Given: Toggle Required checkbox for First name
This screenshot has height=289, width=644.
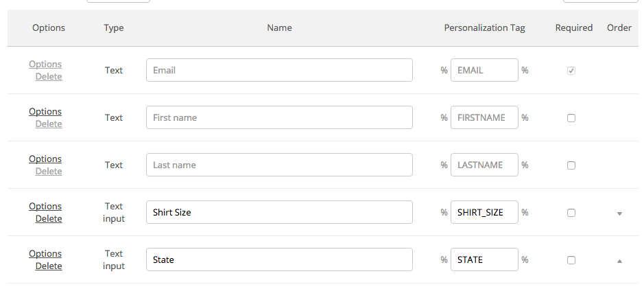Looking at the screenshot, I should pyautogui.click(x=571, y=118).
